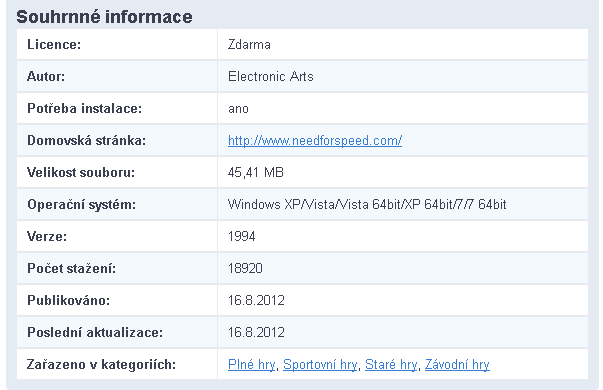
Task: Click the Zařazeno v kategoriích: label
Action: [x=101, y=364]
